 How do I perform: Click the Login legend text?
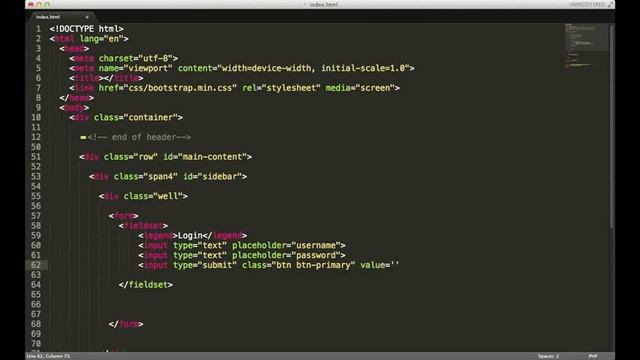pyautogui.click(x=190, y=236)
